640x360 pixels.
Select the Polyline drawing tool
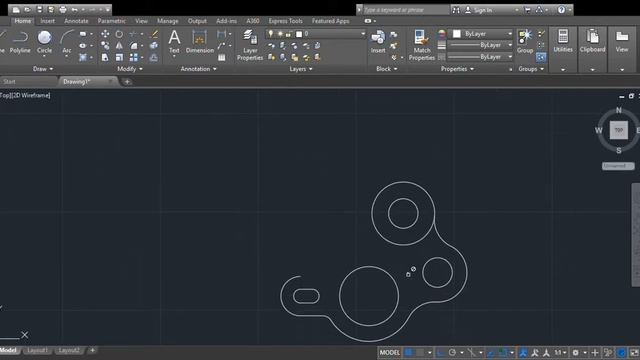[x=20, y=42]
